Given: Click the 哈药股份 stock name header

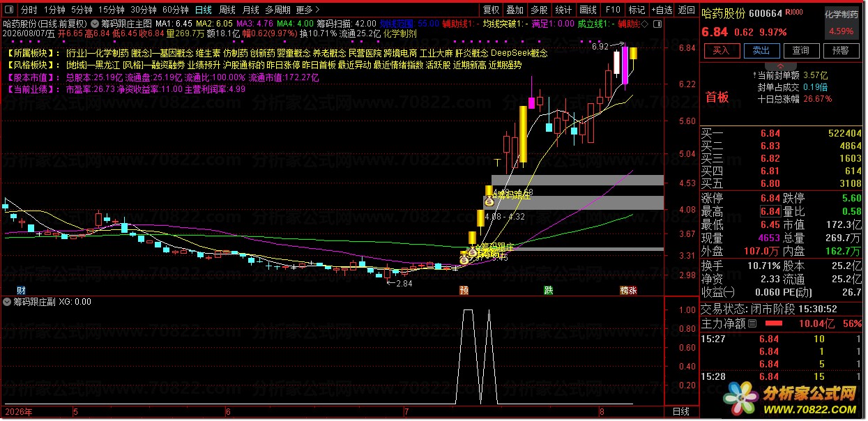Looking at the screenshot, I should (x=723, y=14).
